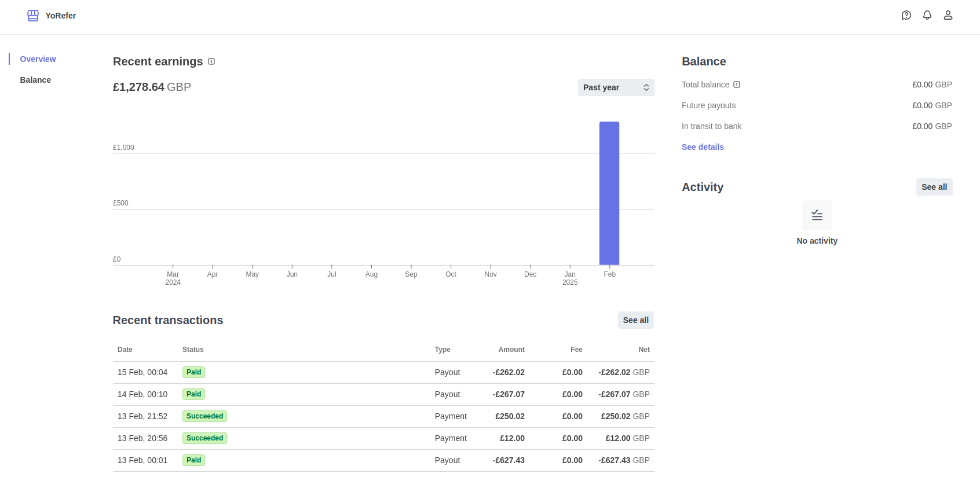Show info tooltip beside Recent earnings
Image resolution: width=980 pixels, height=481 pixels.
point(211,61)
